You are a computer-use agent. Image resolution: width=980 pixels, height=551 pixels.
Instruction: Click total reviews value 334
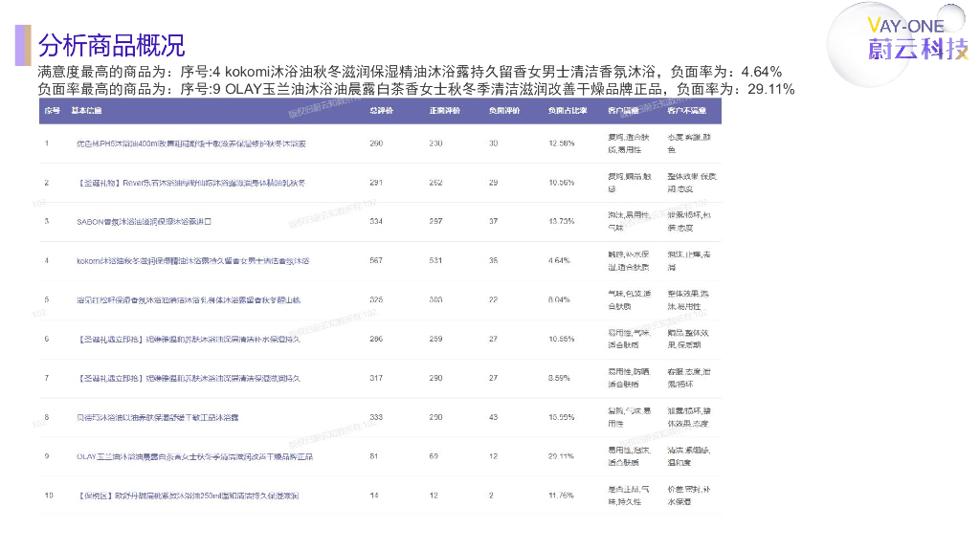(375, 222)
